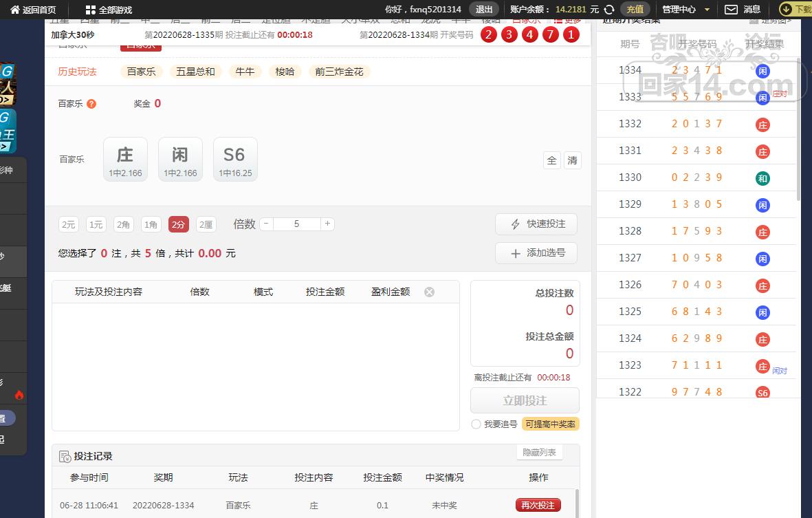The width and height of the screenshot is (812, 518).
Task: Select the 五星总和 play tab
Action: (195, 72)
